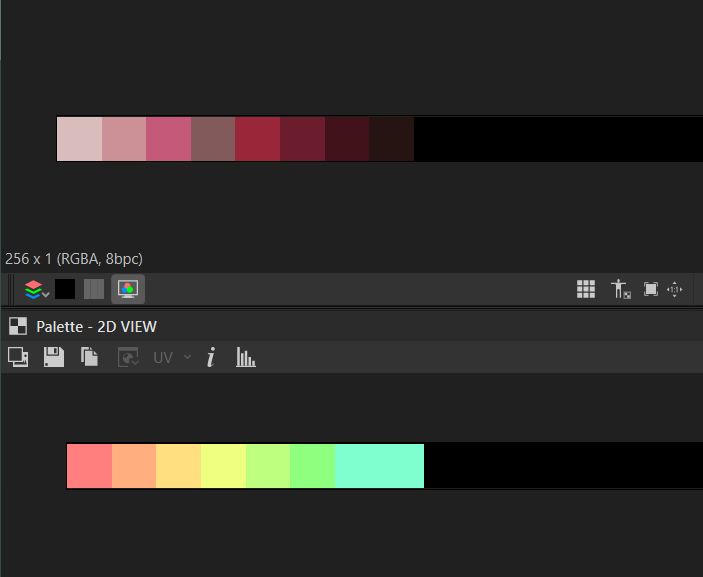Click the copy view to window icon
Screen dimensions: 703x577
coord(18,357)
